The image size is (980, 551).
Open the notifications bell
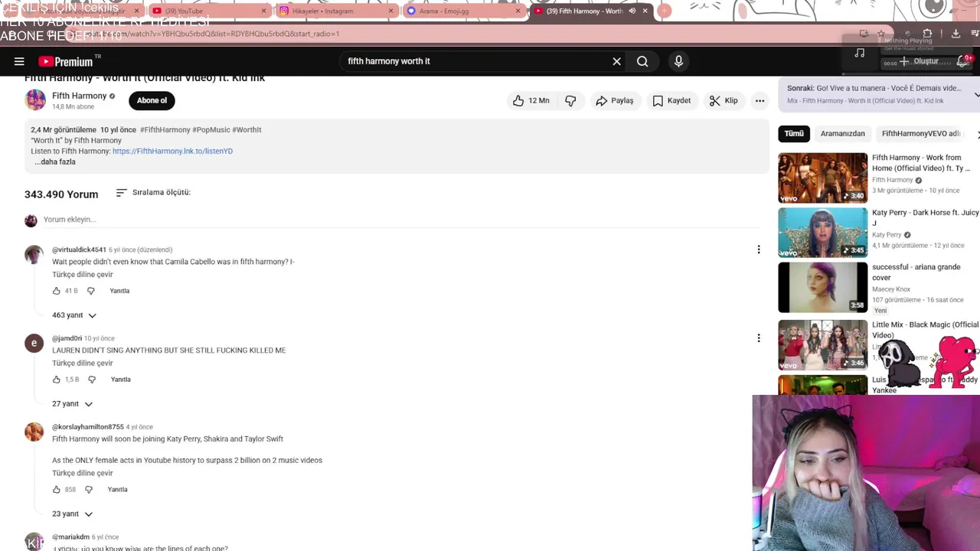tap(963, 61)
